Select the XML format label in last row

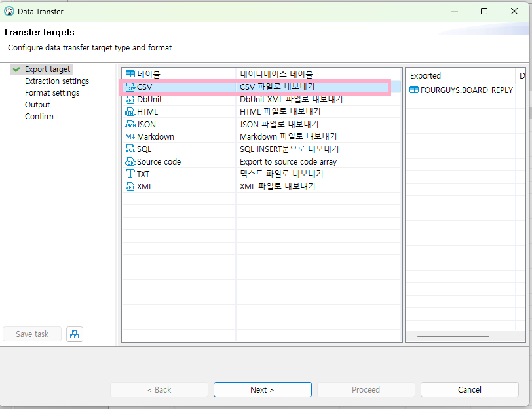pyautogui.click(x=145, y=186)
